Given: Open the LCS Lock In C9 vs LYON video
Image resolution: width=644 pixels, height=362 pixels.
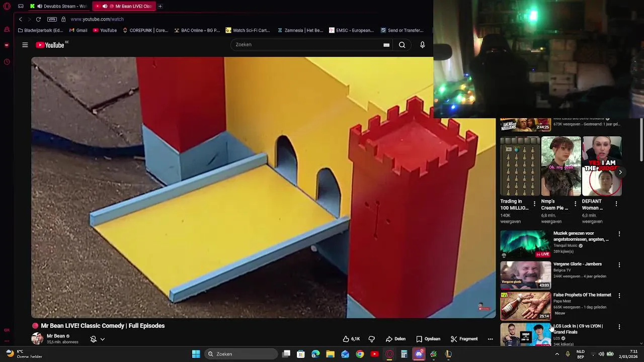Looking at the screenshot, I should pyautogui.click(x=525, y=335).
